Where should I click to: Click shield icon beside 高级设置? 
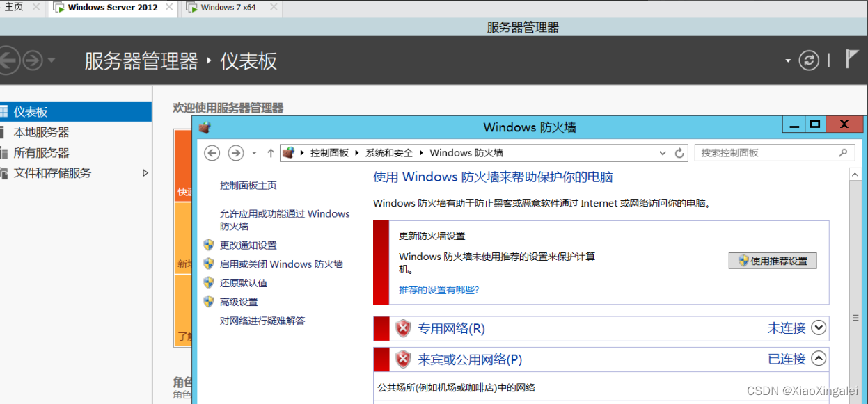point(208,301)
